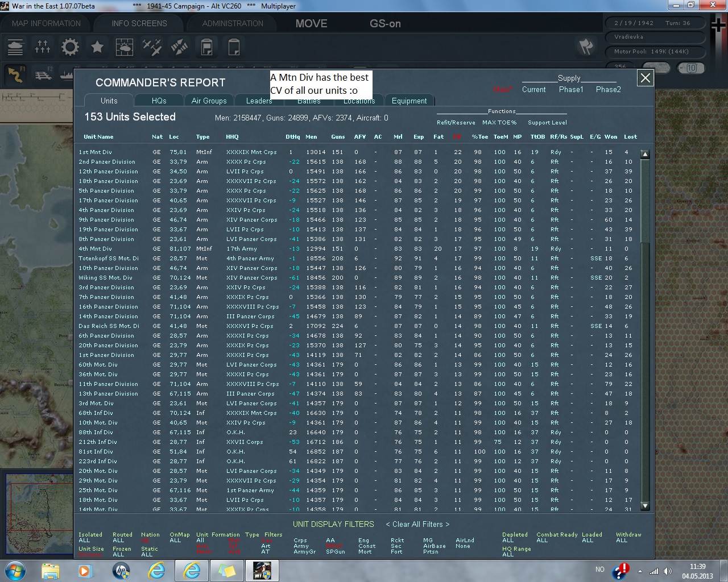Toggle the HQ Range filter

(x=516, y=551)
